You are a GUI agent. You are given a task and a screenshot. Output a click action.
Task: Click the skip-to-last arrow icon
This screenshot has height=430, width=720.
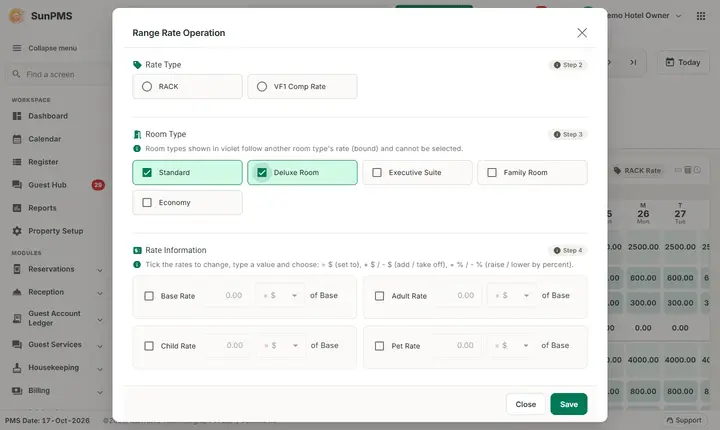pos(633,62)
